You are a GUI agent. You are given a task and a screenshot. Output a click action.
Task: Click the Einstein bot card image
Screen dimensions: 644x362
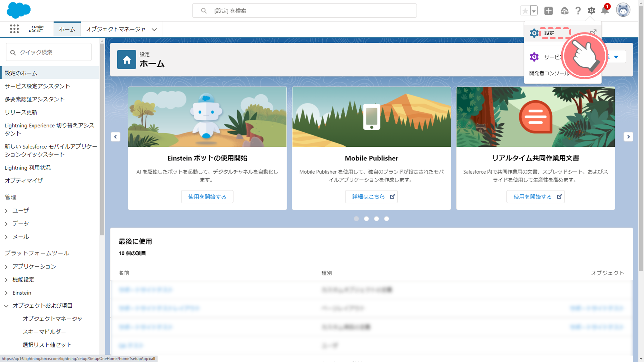click(x=207, y=117)
